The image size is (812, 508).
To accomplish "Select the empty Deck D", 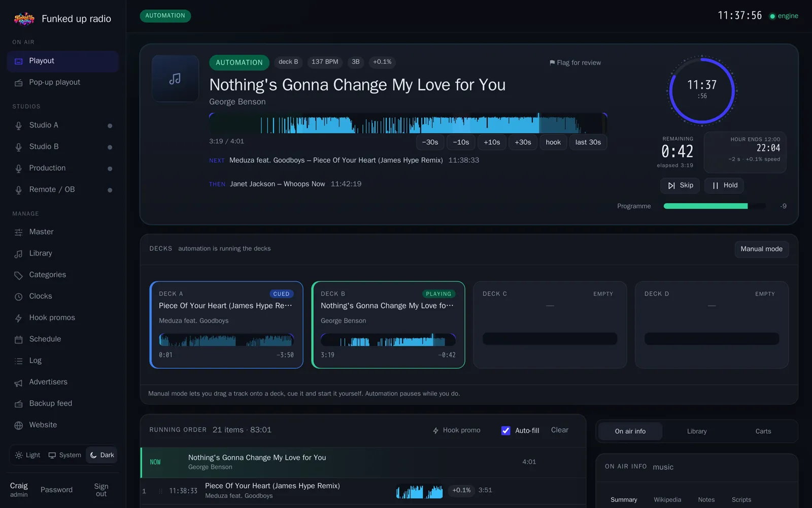I will (712, 325).
